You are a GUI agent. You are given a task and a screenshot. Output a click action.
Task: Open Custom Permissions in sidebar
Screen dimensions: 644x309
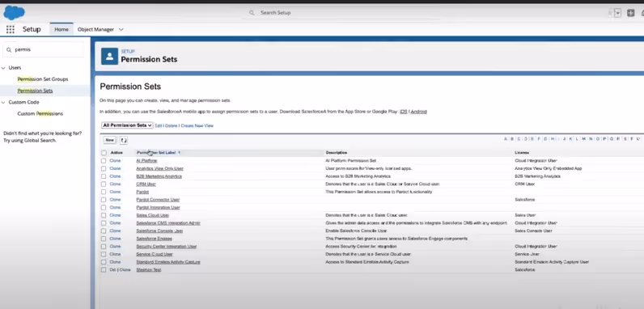40,113
